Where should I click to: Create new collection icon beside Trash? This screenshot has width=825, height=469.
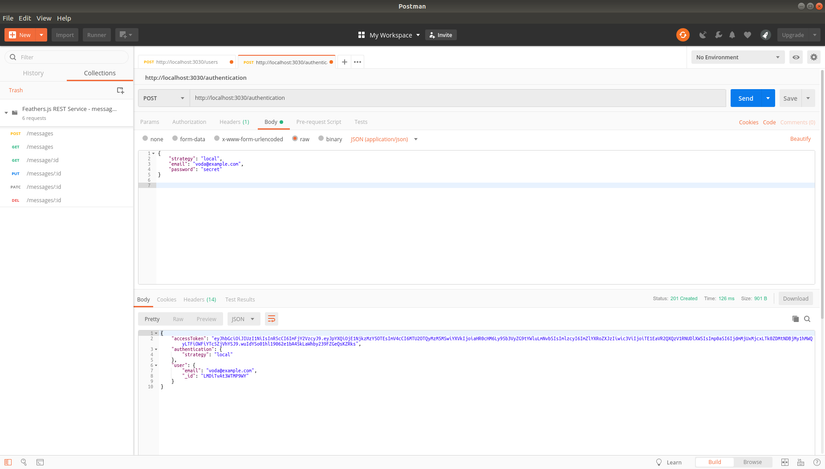(120, 90)
